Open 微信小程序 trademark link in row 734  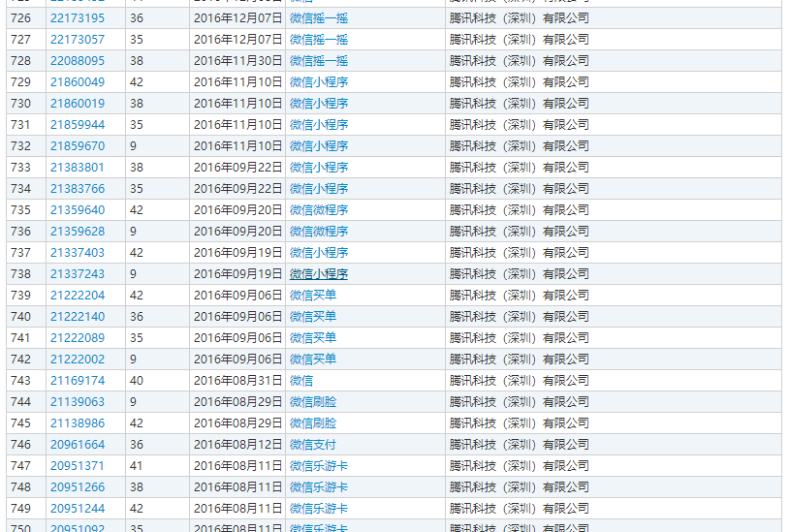[318, 189]
